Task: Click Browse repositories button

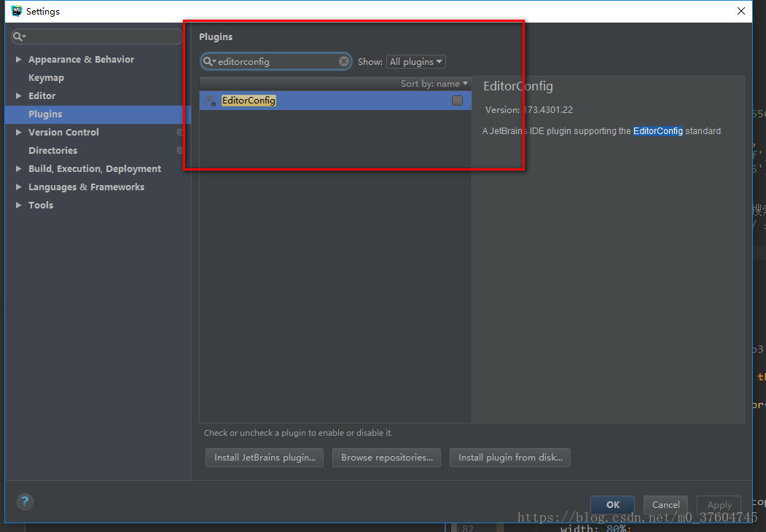Action: pos(386,458)
